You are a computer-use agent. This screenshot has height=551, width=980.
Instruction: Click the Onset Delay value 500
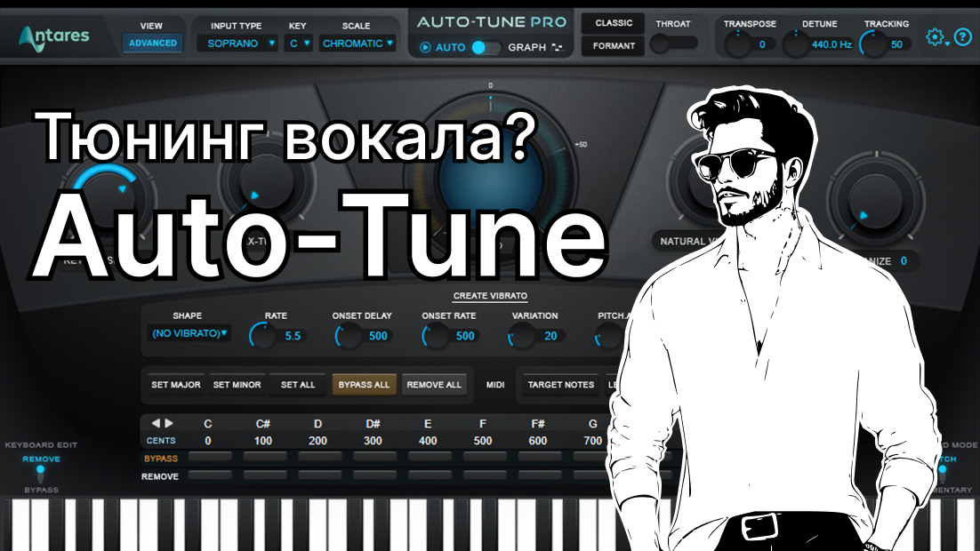[x=378, y=335]
